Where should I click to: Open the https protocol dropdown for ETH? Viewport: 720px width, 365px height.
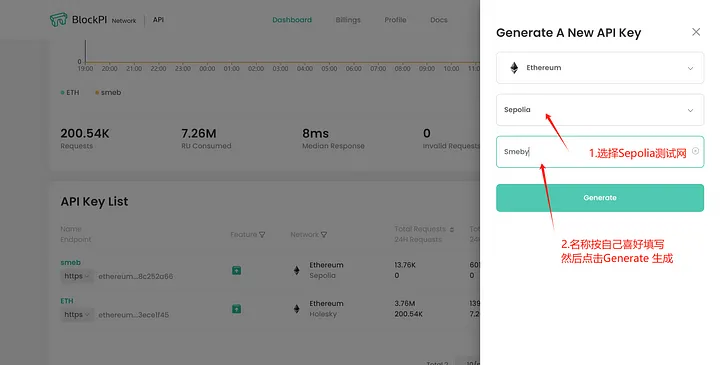click(x=77, y=314)
